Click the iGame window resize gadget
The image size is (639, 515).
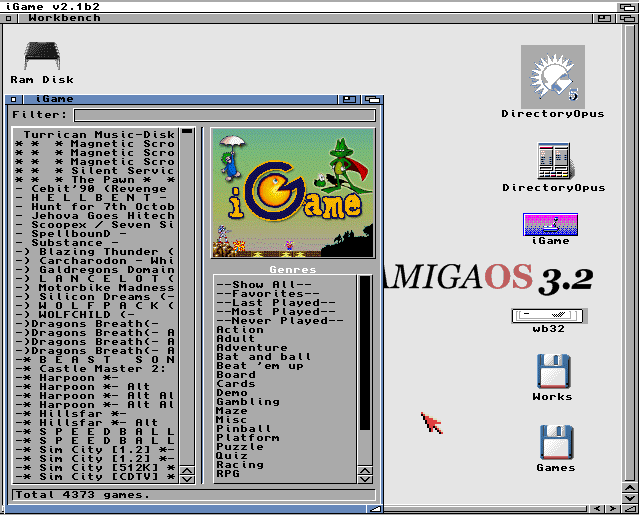coord(375,509)
